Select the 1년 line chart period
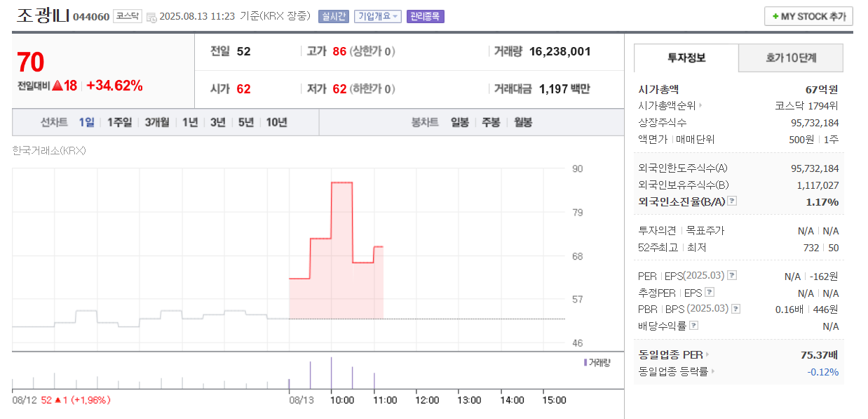The width and height of the screenshot is (868, 419). click(190, 122)
